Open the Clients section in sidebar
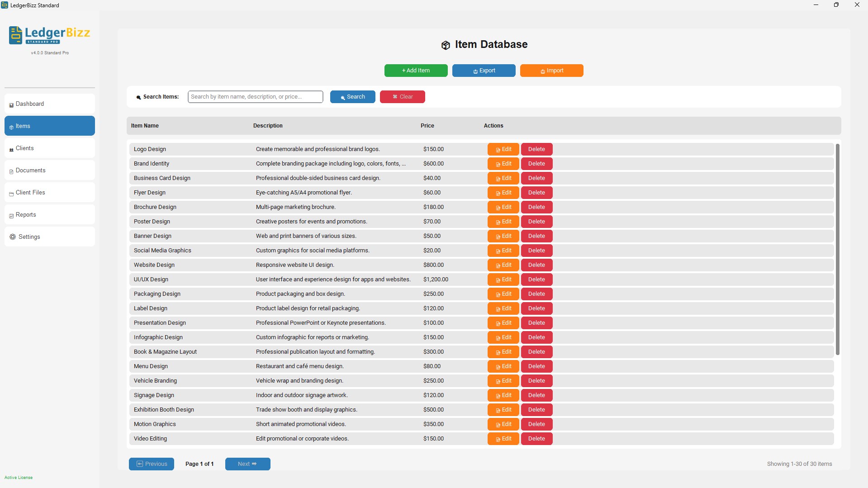The height and width of the screenshot is (488, 868). [50, 148]
